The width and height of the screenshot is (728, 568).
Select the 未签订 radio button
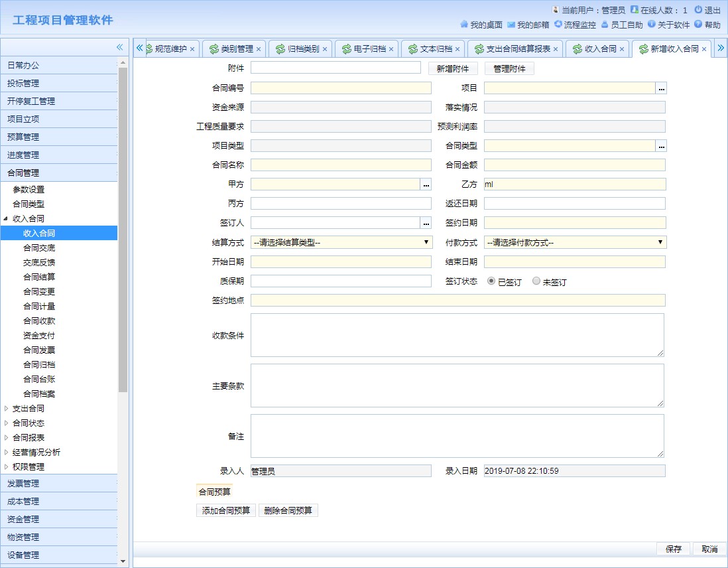point(536,281)
